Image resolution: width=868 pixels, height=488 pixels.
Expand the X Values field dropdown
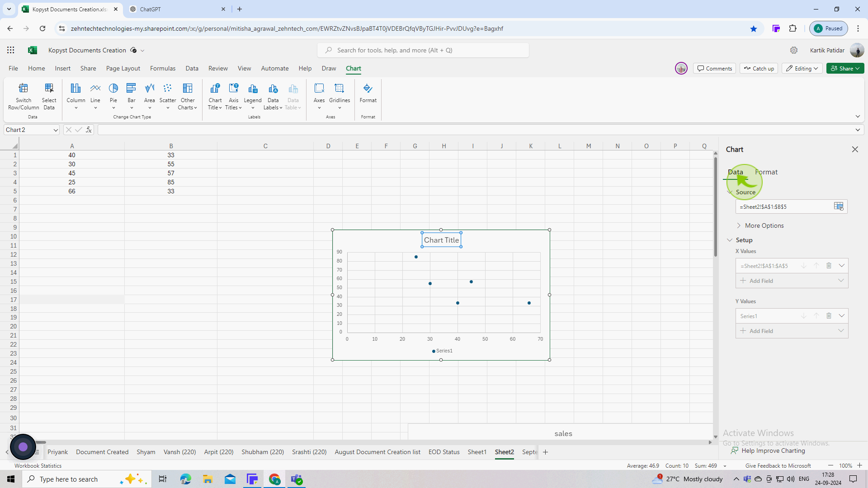pos(842,266)
